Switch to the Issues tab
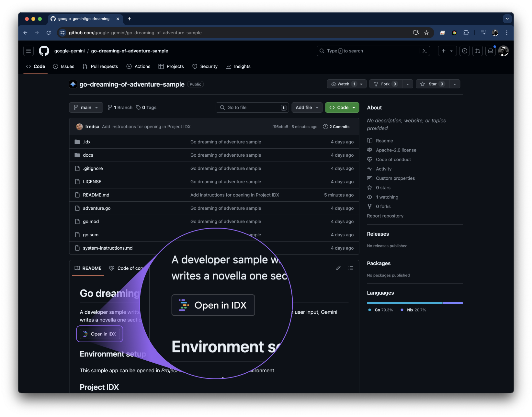The image size is (532, 417). (64, 66)
